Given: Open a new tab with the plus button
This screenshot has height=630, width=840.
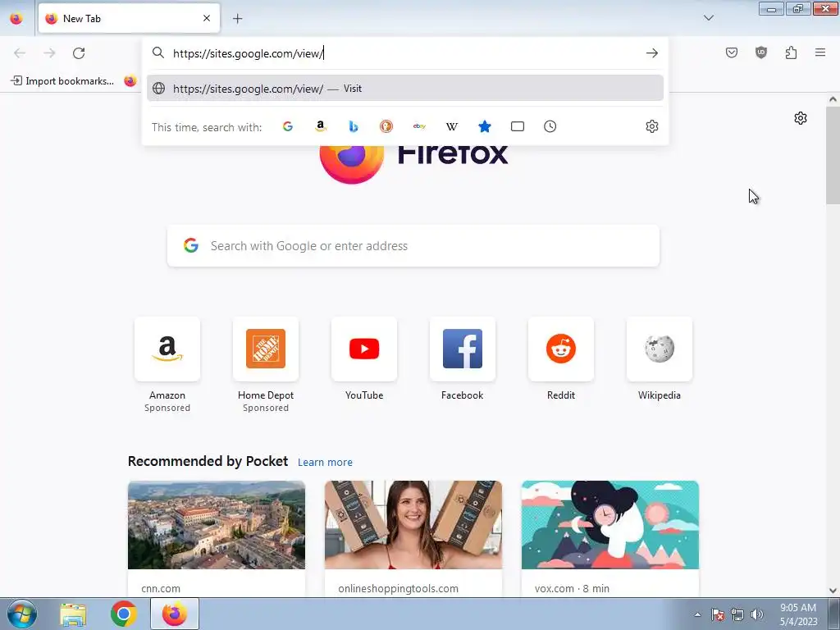Looking at the screenshot, I should pyautogui.click(x=237, y=18).
